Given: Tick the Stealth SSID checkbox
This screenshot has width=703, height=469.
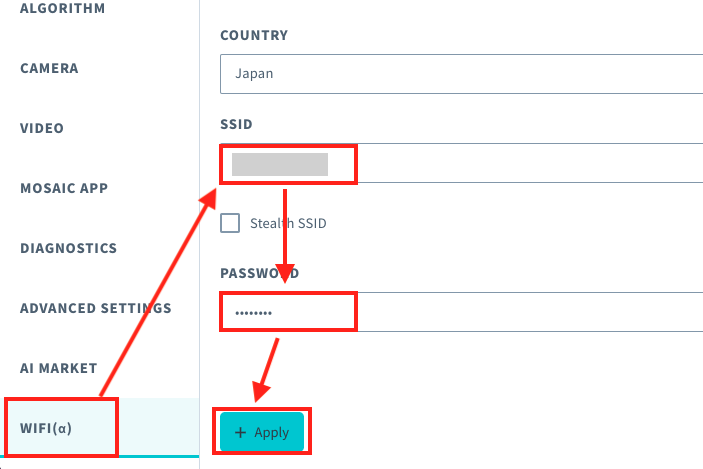Looking at the screenshot, I should click(x=230, y=223).
